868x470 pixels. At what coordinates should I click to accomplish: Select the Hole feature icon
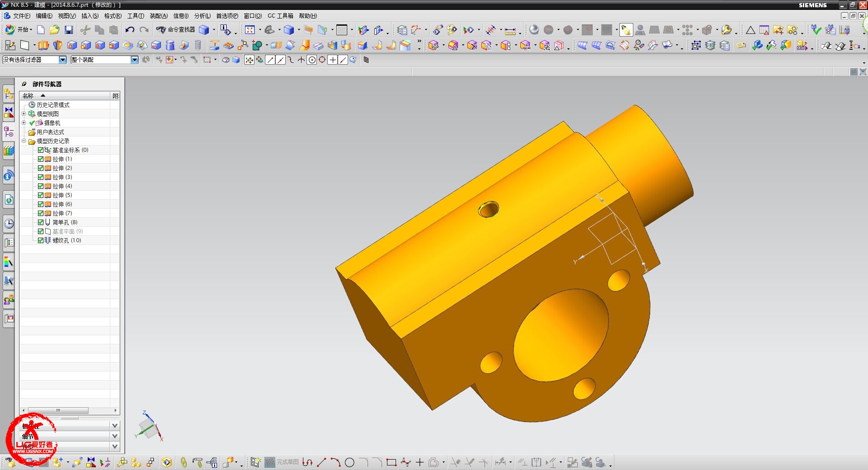pos(72,45)
